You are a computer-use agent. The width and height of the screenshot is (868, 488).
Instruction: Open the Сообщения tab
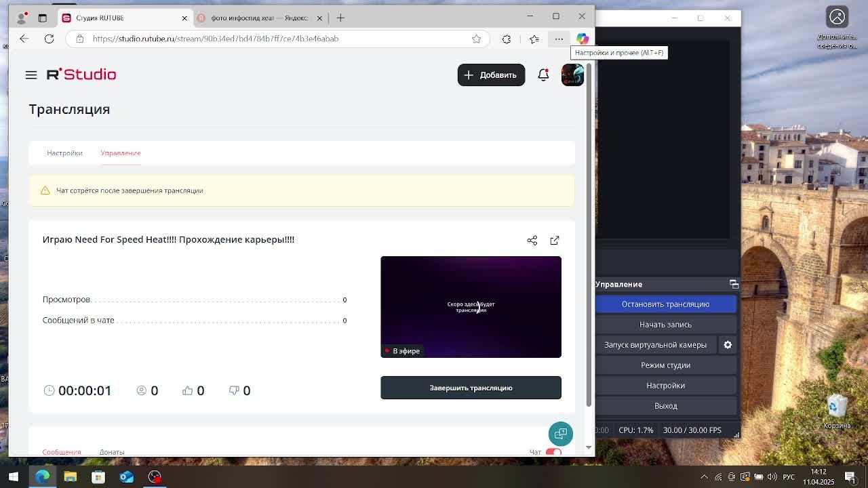(62, 452)
